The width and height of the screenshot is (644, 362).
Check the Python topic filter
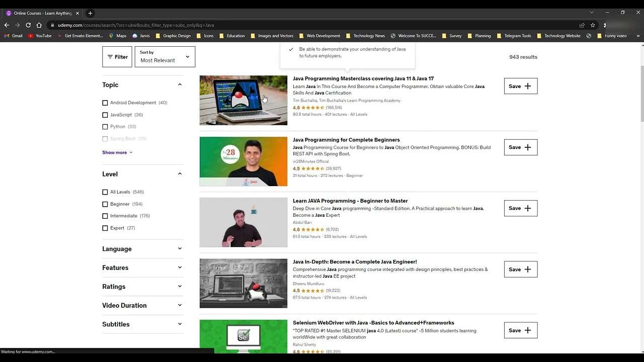point(105,127)
